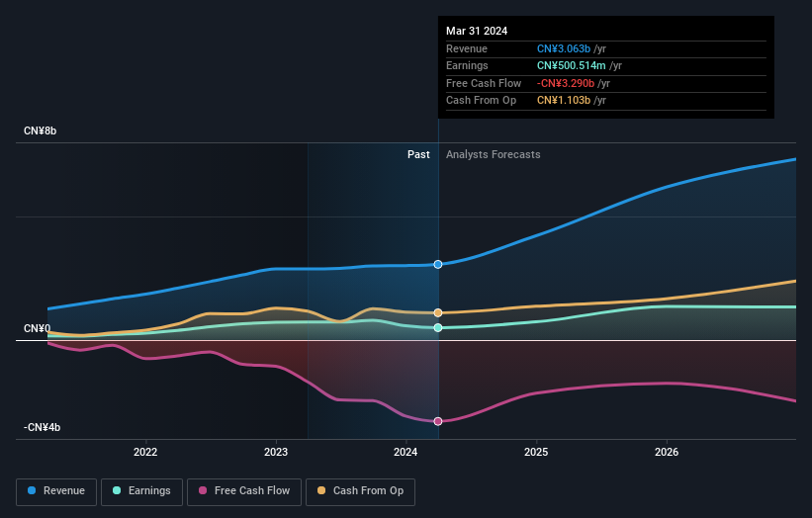
Task: Click the 2025 x-axis label
Action: [536, 452]
